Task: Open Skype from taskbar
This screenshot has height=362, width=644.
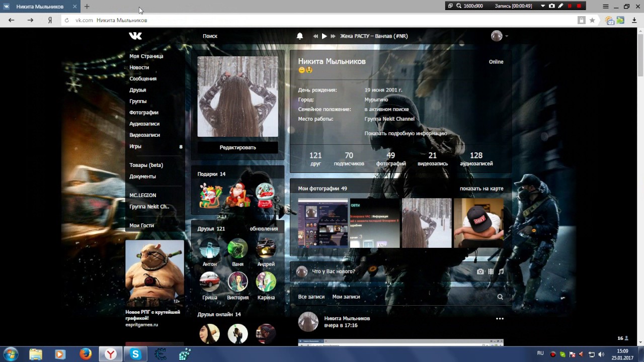Action: 135,354
